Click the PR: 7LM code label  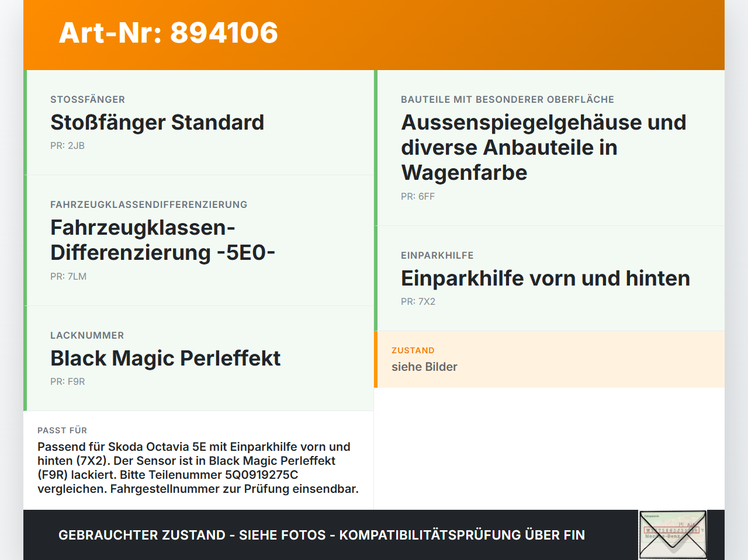68,277
